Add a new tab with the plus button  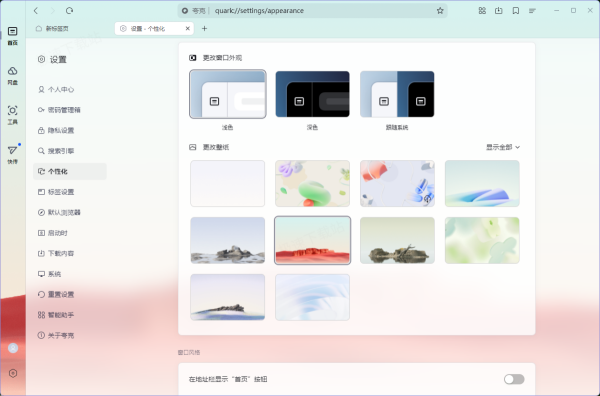(204, 28)
